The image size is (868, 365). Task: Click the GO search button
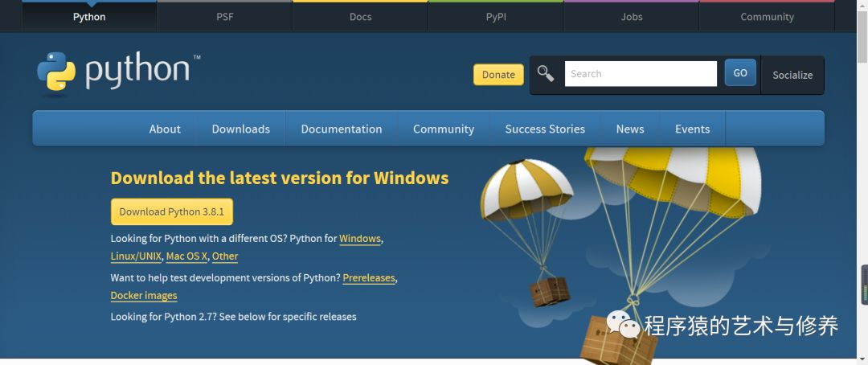[740, 72]
